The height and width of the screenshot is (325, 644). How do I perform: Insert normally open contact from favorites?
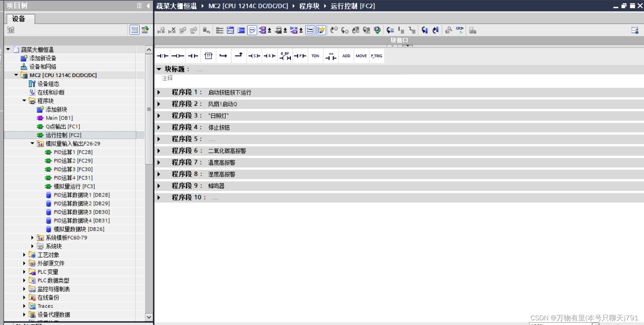193,56
